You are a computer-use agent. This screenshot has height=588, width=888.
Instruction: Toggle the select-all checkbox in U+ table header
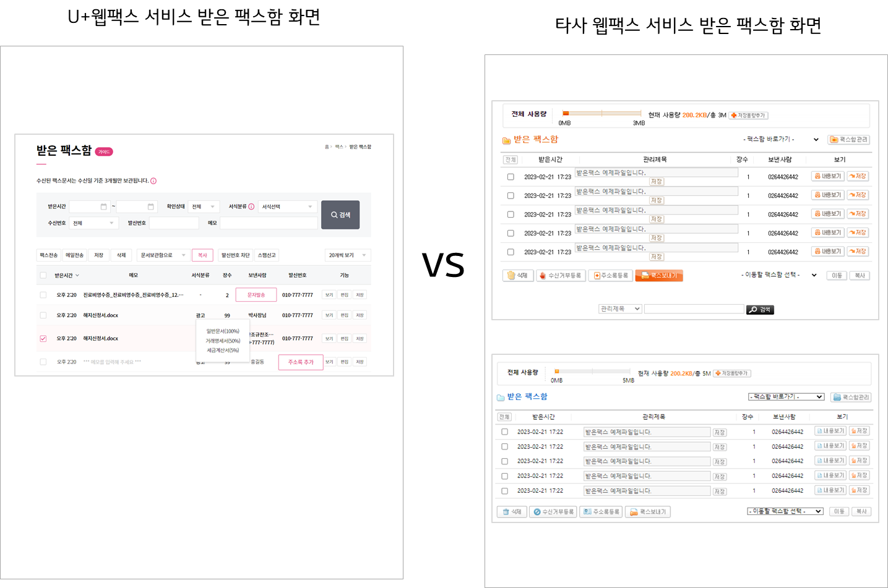(x=43, y=276)
